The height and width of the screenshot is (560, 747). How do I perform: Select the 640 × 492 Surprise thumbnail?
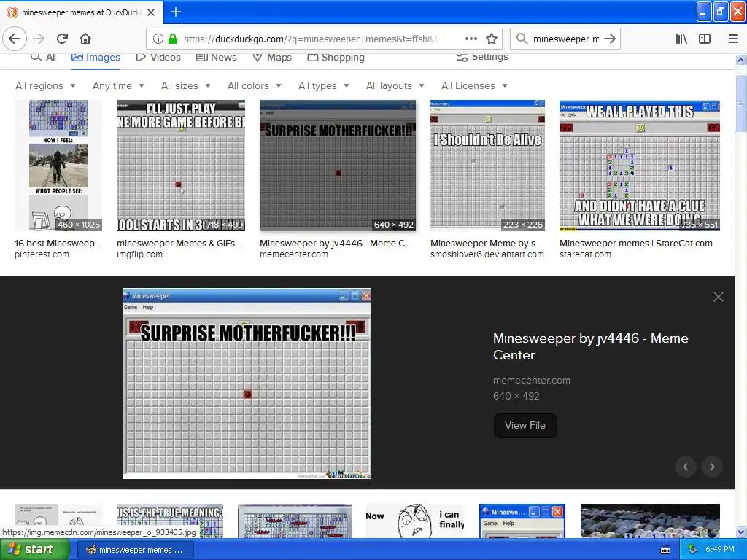tap(338, 166)
